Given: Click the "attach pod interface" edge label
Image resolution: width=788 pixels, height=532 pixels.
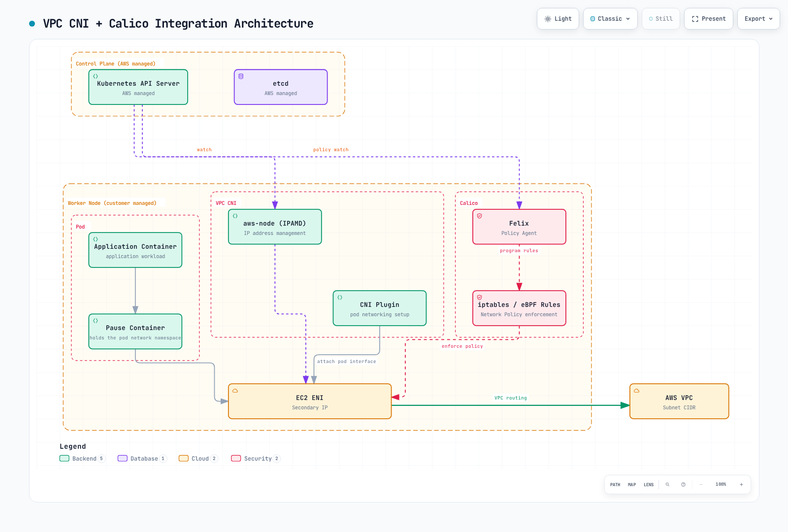Looking at the screenshot, I should point(347,362).
